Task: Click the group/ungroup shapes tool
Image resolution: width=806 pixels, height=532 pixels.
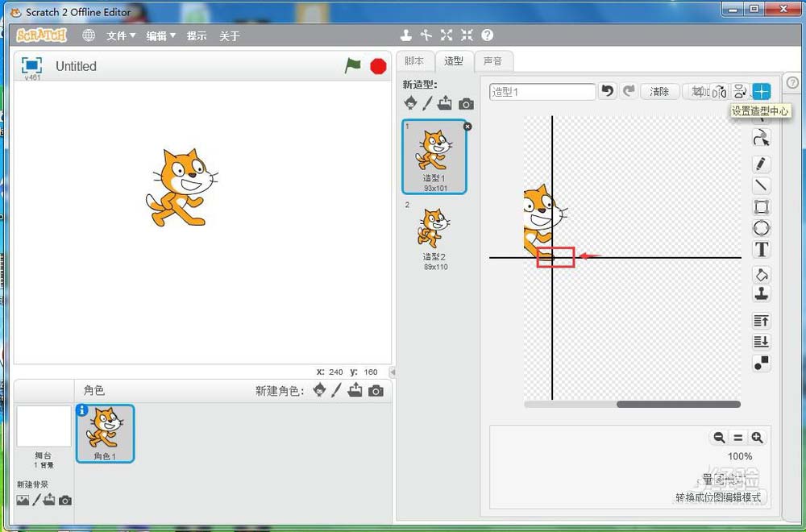Action: (x=762, y=363)
